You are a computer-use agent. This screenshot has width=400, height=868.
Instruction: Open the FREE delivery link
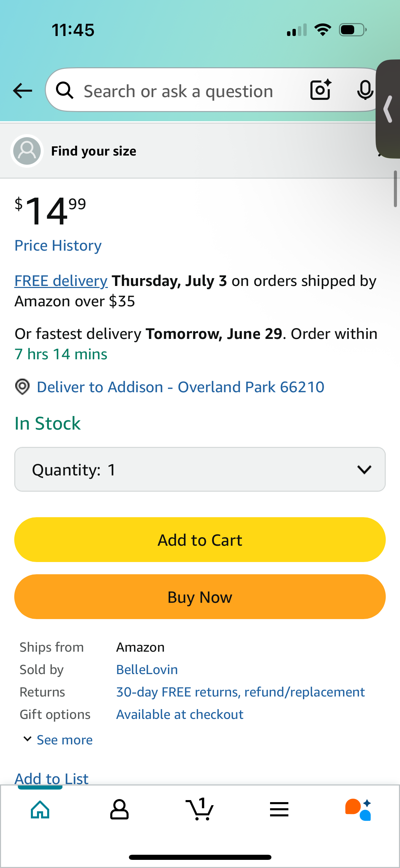tap(61, 281)
